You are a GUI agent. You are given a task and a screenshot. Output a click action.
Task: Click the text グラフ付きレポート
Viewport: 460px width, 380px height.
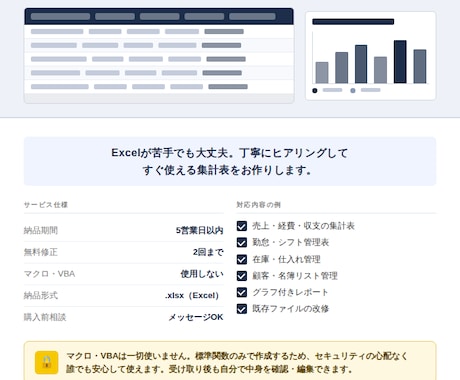tap(291, 292)
